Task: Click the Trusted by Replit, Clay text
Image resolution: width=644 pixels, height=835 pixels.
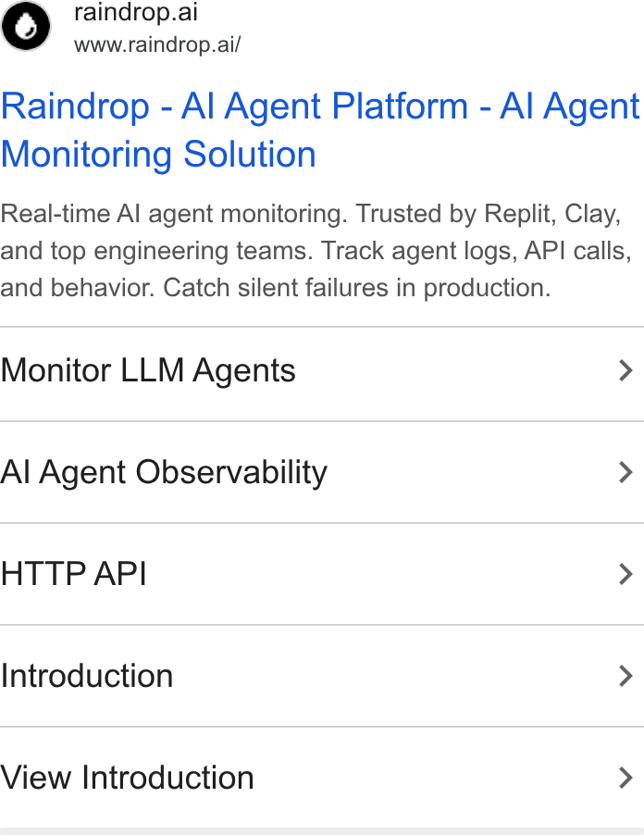Action: (x=489, y=214)
